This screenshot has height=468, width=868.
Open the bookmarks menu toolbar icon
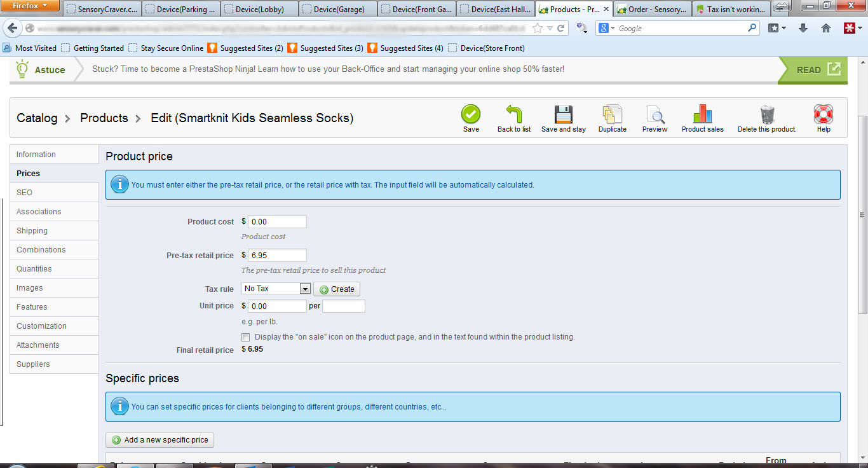point(776,28)
